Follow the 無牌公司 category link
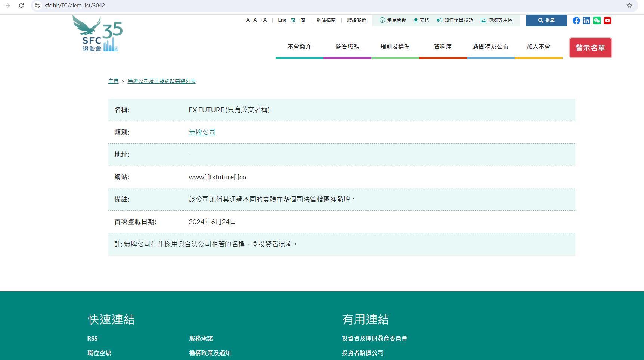The image size is (644, 360). tap(202, 132)
